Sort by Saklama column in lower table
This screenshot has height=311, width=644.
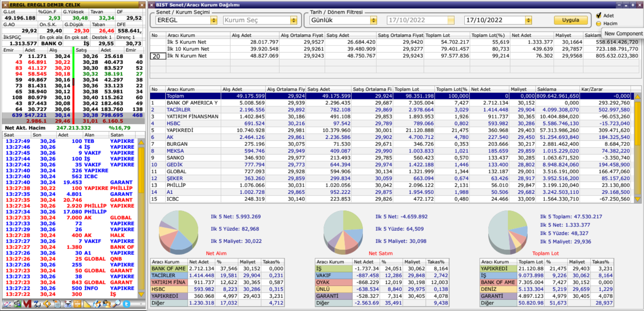tap(557, 89)
